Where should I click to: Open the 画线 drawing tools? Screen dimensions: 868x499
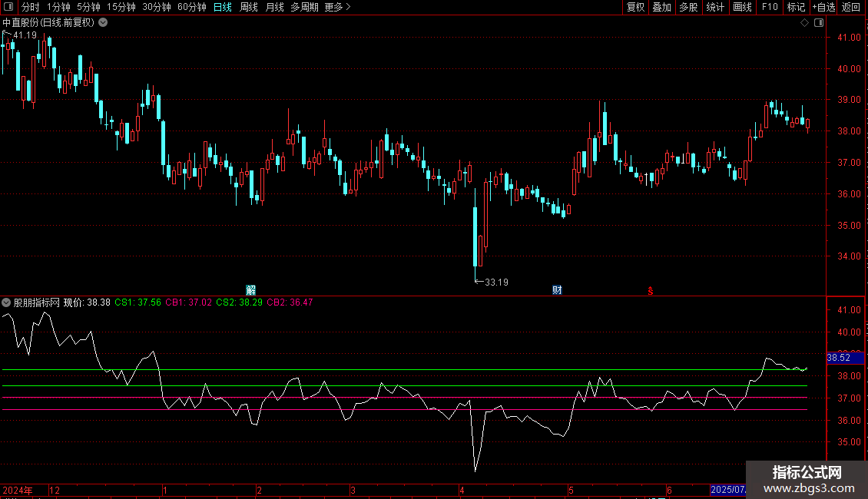(x=742, y=7)
